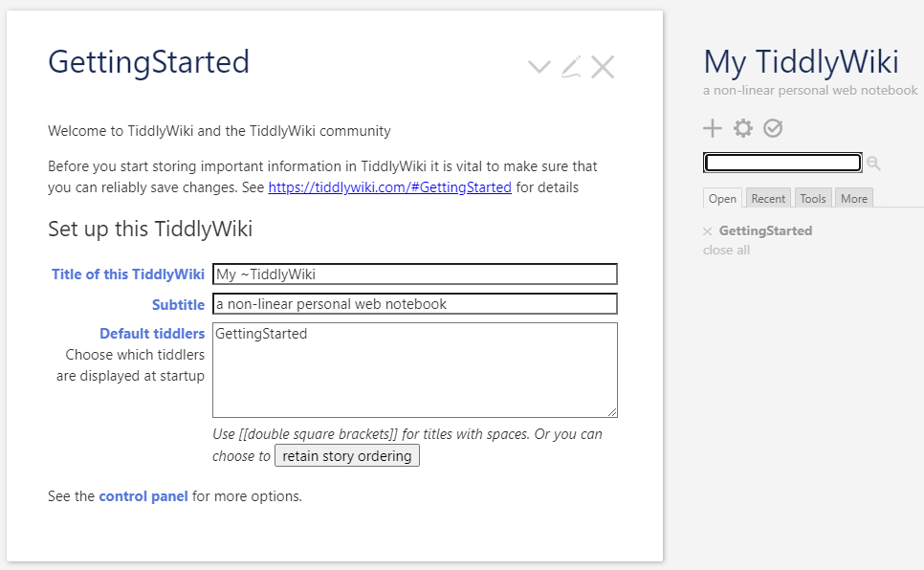
Task: Switch to the More sidebar tab
Action: (x=854, y=199)
